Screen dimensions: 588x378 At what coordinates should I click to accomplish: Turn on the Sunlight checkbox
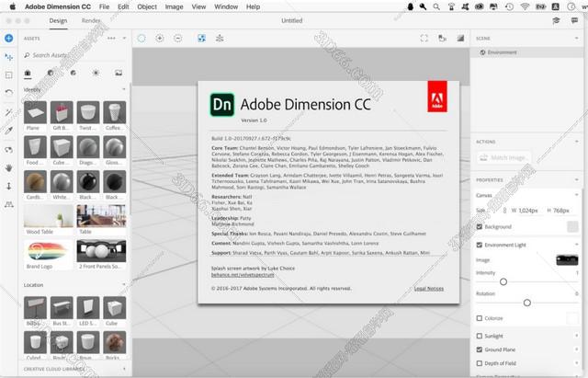coord(480,337)
